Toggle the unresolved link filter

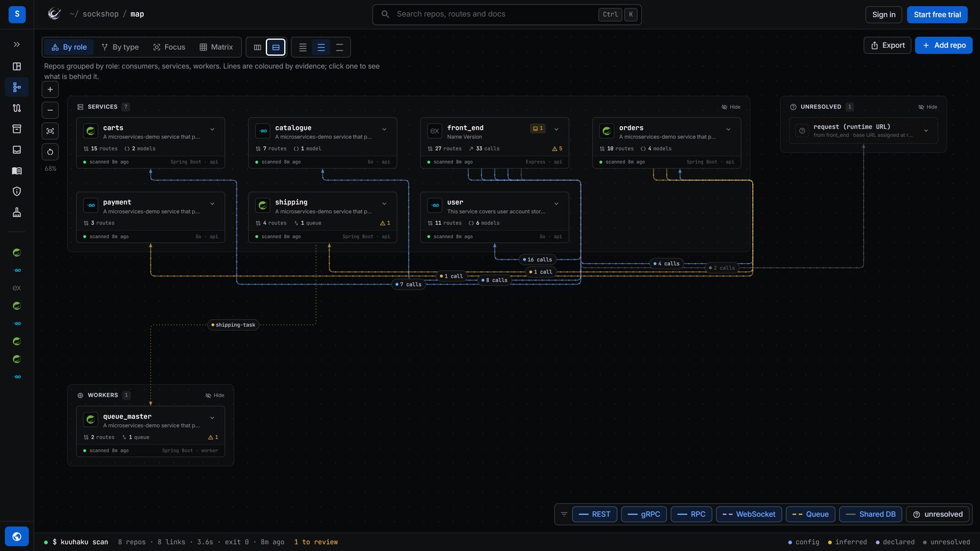tap(938, 514)
